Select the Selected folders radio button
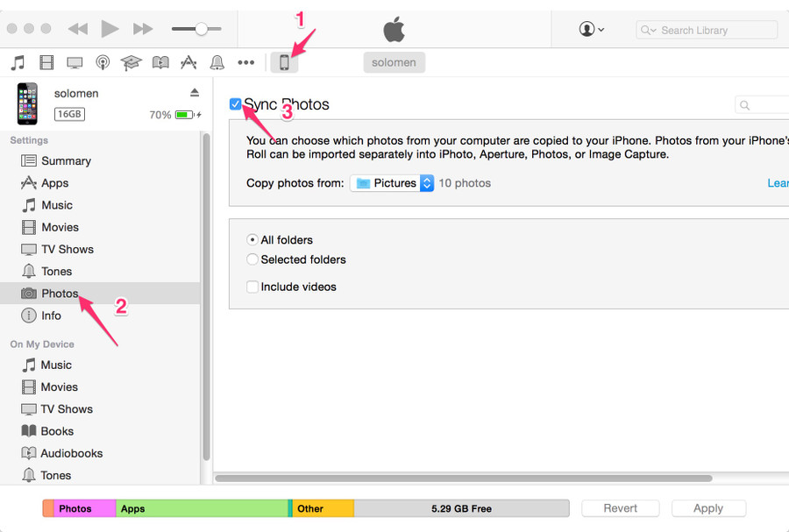This screenshot has width=789, height=532. (252, 259)
